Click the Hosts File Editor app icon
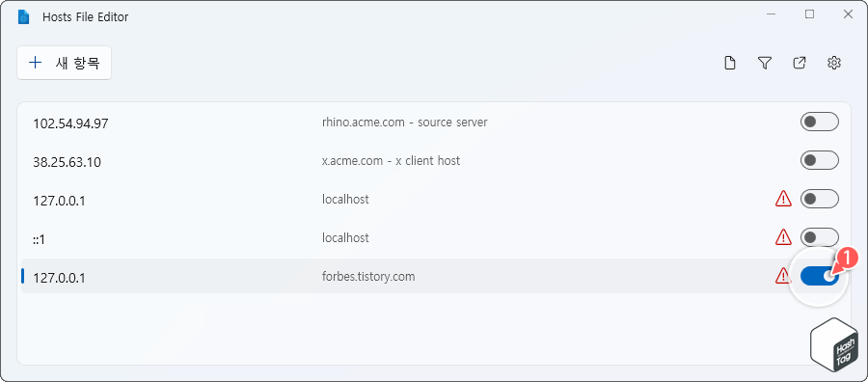 click(x=23, y=17)
